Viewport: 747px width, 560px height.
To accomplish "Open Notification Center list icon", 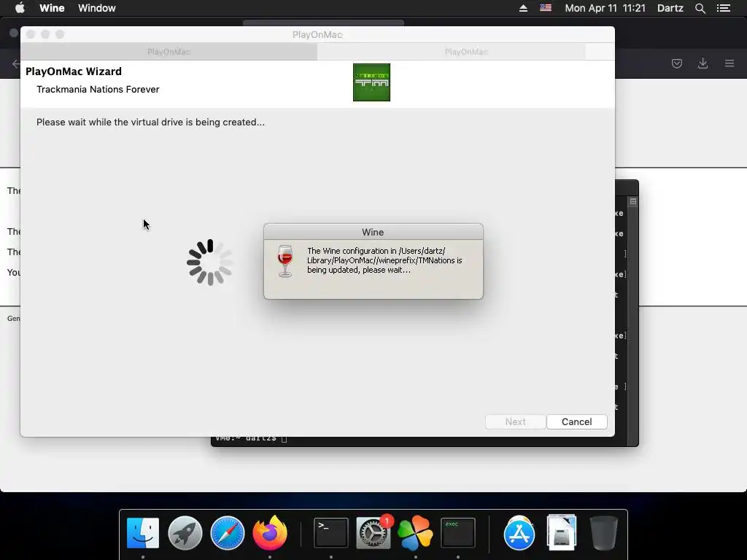I will (724, 8).
